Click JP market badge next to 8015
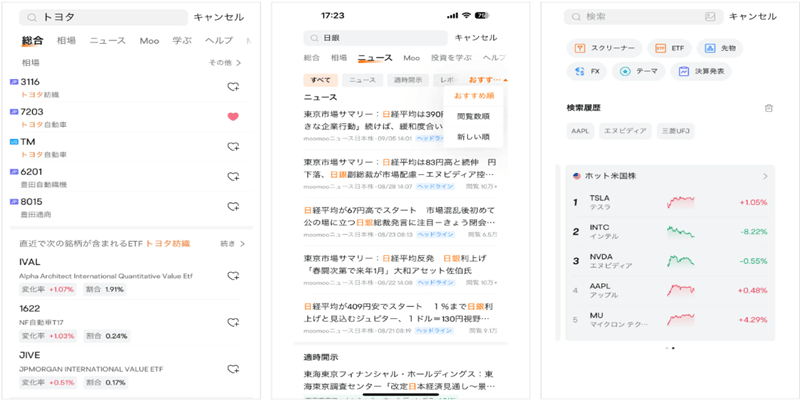 tap(14, 202)
